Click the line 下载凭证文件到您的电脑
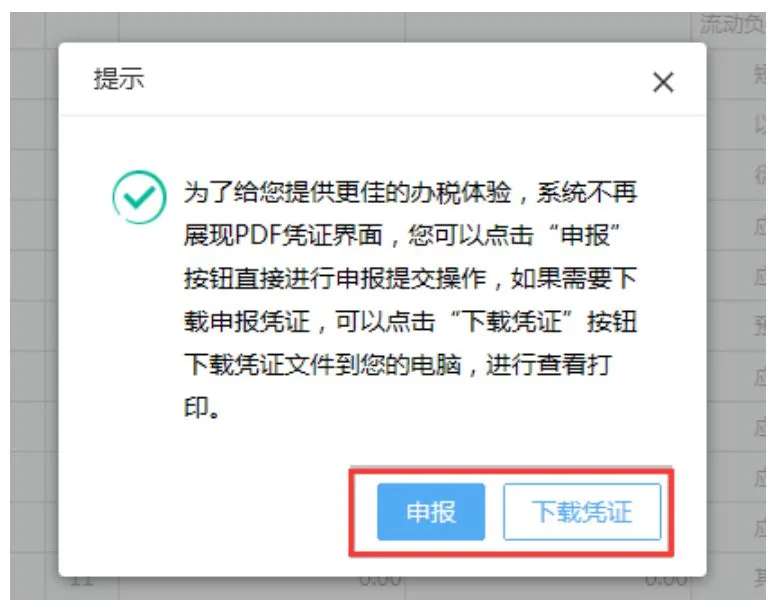The width and height of the screenshot is (775, 611). pos(398,365)
